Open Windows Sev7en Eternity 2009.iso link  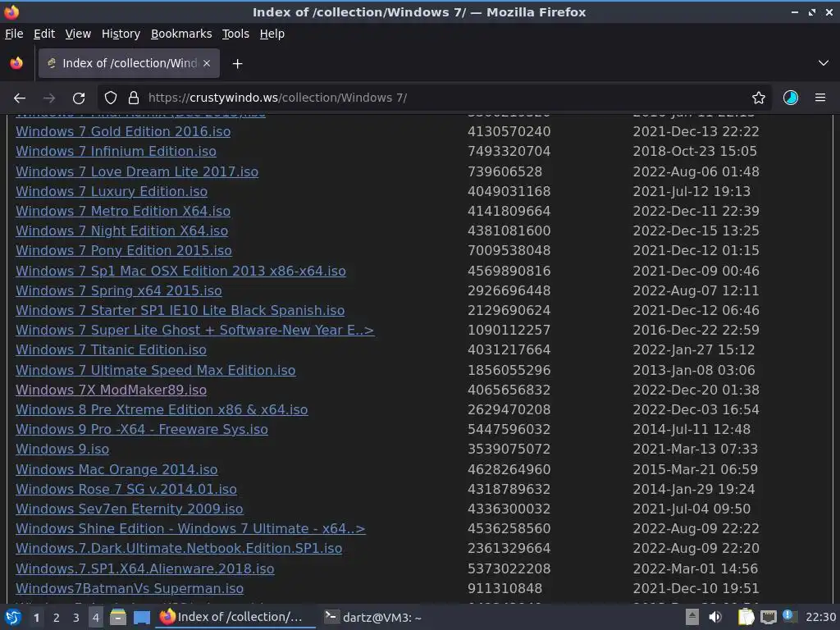129,509
